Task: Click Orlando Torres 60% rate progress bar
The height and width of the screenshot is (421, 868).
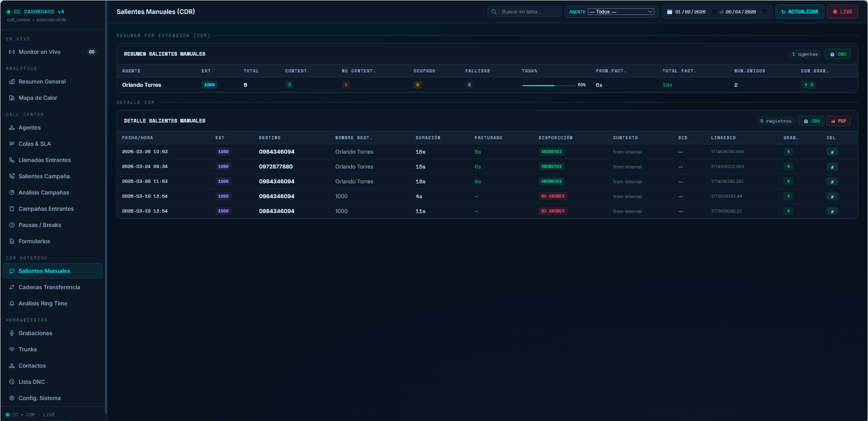Action: pyautogui.click(x=548, y=85)
